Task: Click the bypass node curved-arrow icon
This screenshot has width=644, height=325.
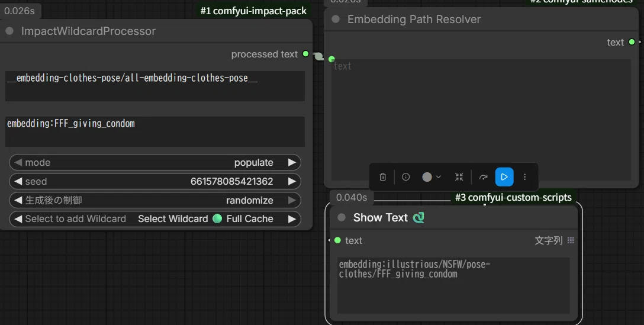Action: coord(484,177)
